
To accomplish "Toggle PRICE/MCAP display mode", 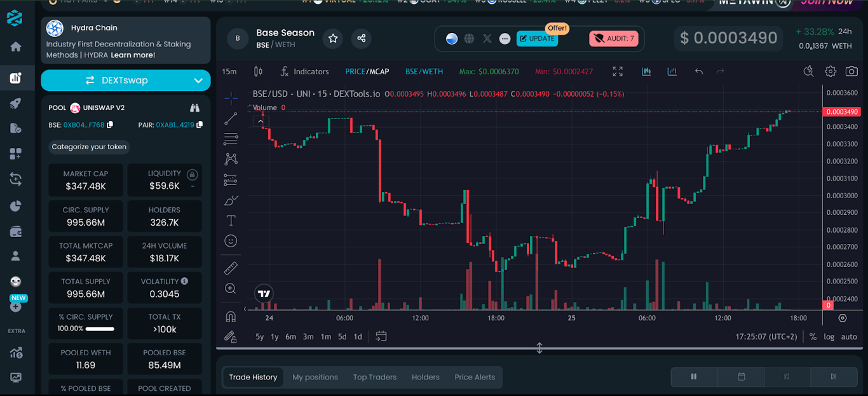I will pos(367,71).
